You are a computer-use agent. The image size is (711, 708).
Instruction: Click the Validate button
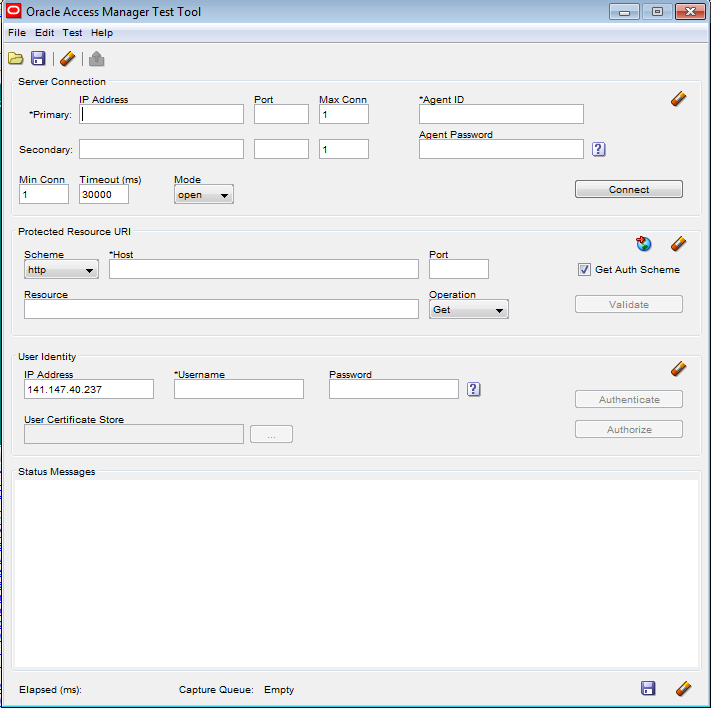point(628,304)
